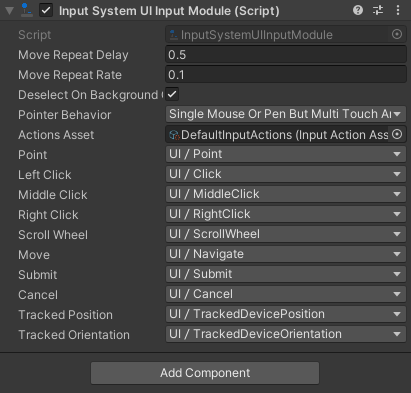Open the Submit action dropdown
Image resolution: width=411 pixels, height=393 pixels.
(286, 274)
